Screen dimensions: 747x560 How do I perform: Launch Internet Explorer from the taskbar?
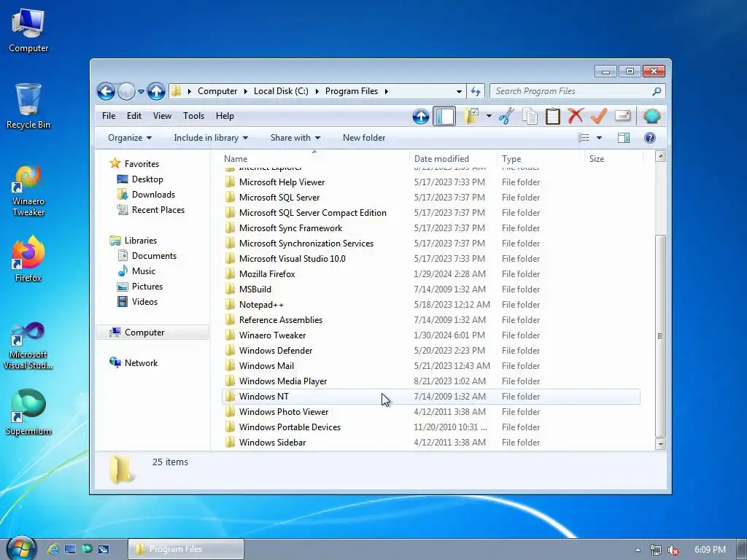53,549
